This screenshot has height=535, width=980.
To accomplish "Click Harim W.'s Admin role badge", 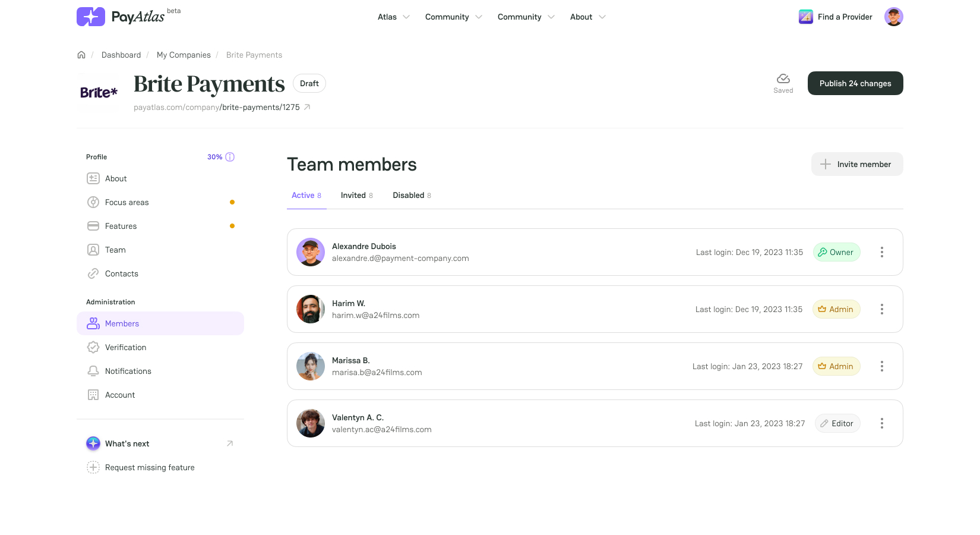I will point(836,309).
